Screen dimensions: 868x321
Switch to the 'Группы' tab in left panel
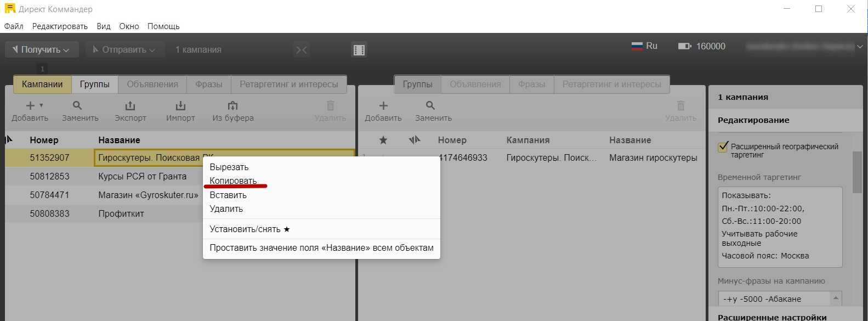tap(94, 84)
